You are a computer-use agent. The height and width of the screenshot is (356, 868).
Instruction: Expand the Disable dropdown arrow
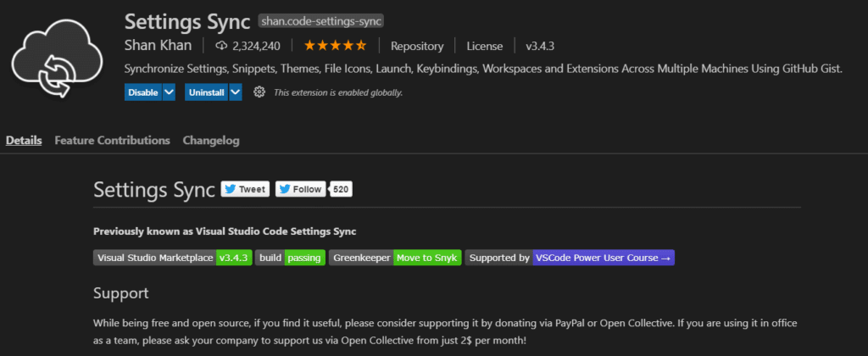click(x=169, y=92)
